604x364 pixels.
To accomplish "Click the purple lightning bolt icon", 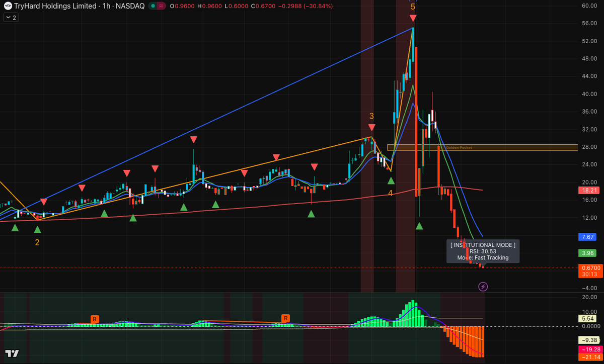I will coord(483,287).
